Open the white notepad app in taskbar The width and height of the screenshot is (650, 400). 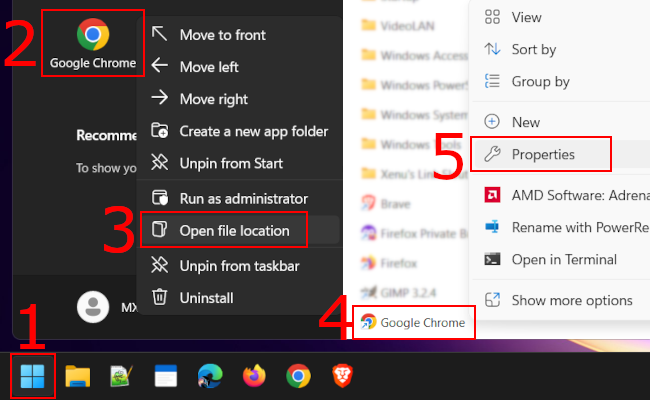point(166,376)
